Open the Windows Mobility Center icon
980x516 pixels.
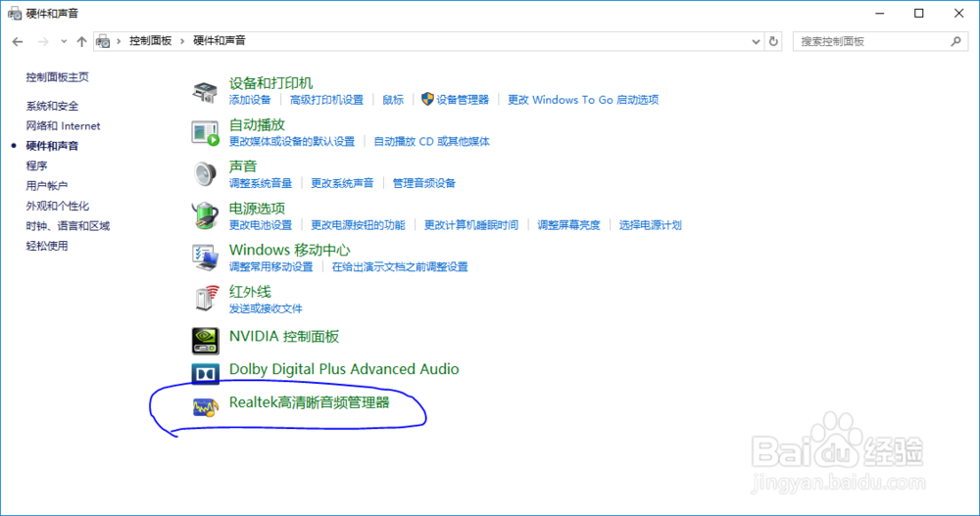click(x=205, y=258)
